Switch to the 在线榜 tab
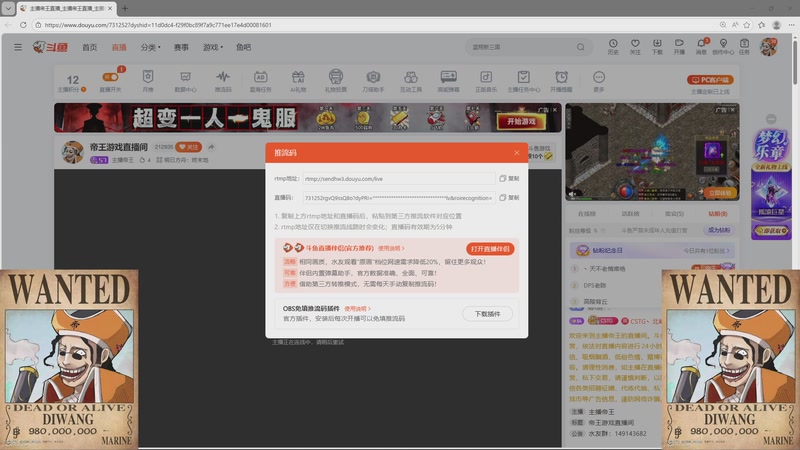The width and height of the screenshot is (800, 450). [587, 214]
